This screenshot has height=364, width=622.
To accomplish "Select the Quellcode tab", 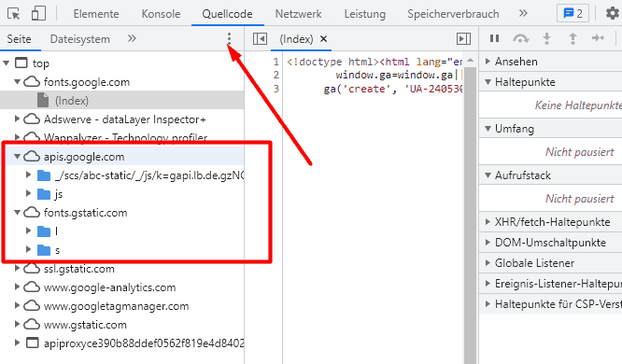I will [227, 14].
